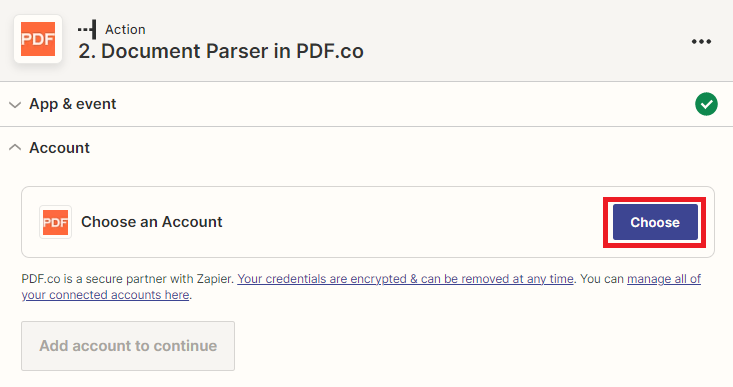Click small PDF.co icon beside Choose an Account

pyautogui.click(x=55, y=222)
